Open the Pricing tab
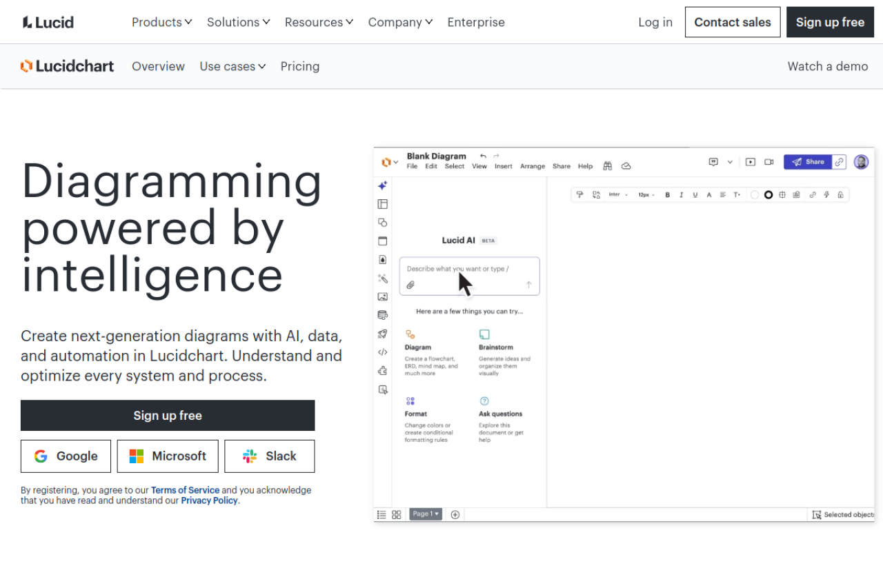Screen dimensions: 883x588 click(x=299, y=66)
